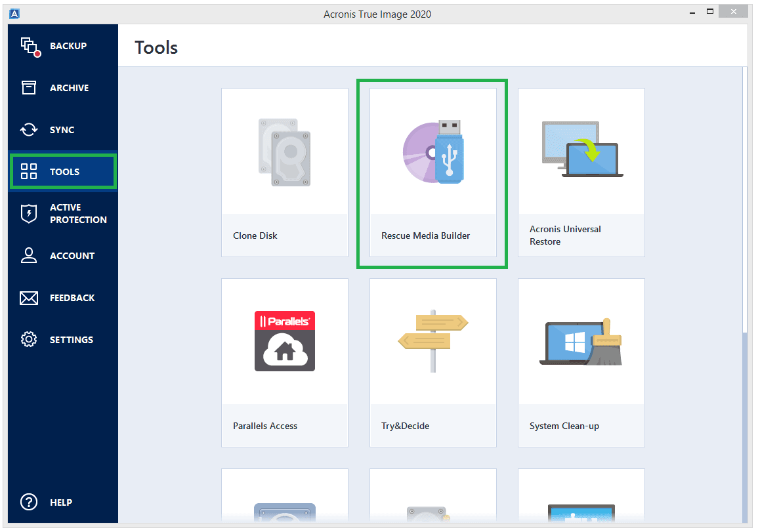Click the Settings gear icon
This screenshot has height=532, width=758.
coord(29,340)
